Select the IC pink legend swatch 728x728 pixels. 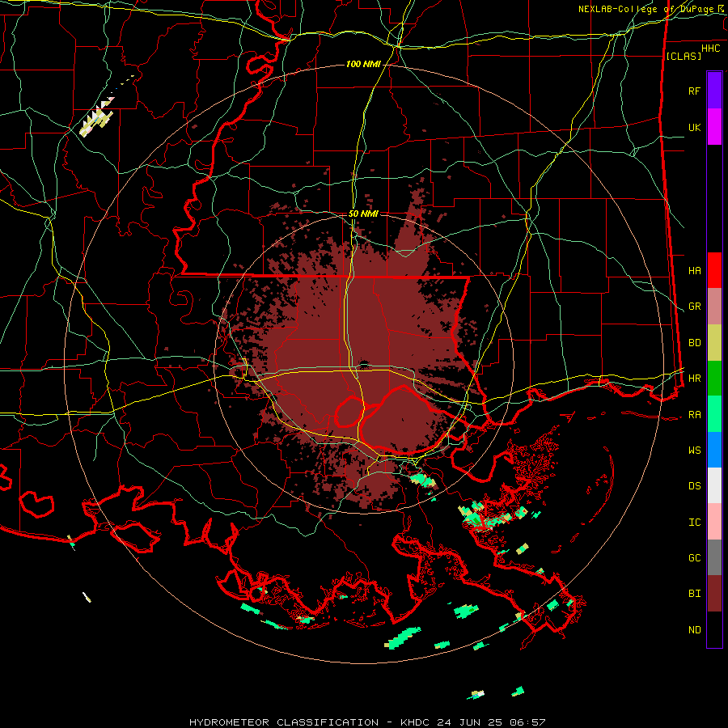pos(714,522)
